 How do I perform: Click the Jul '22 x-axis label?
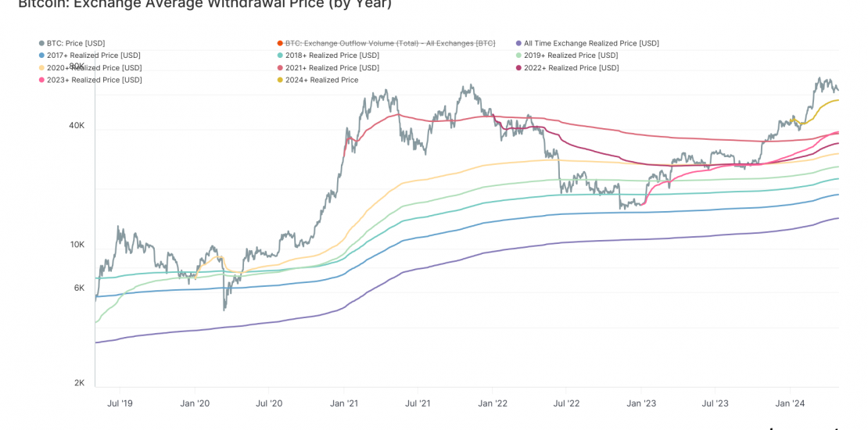tap(565, 403)
